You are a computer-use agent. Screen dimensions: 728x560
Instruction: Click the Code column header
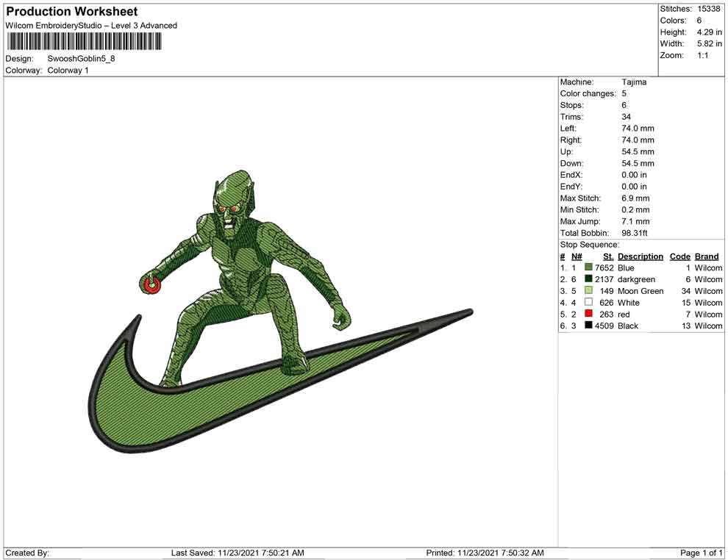click(x=679, y=256)
